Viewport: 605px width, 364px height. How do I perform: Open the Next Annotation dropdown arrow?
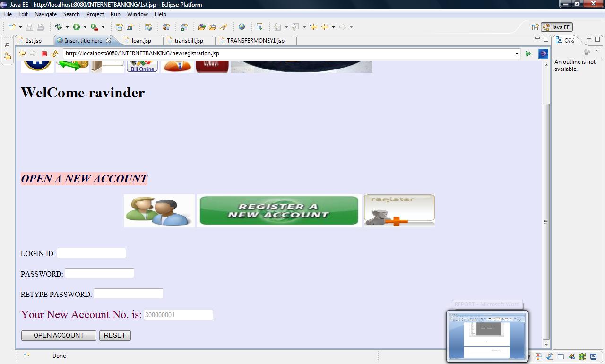coord(286,27)
